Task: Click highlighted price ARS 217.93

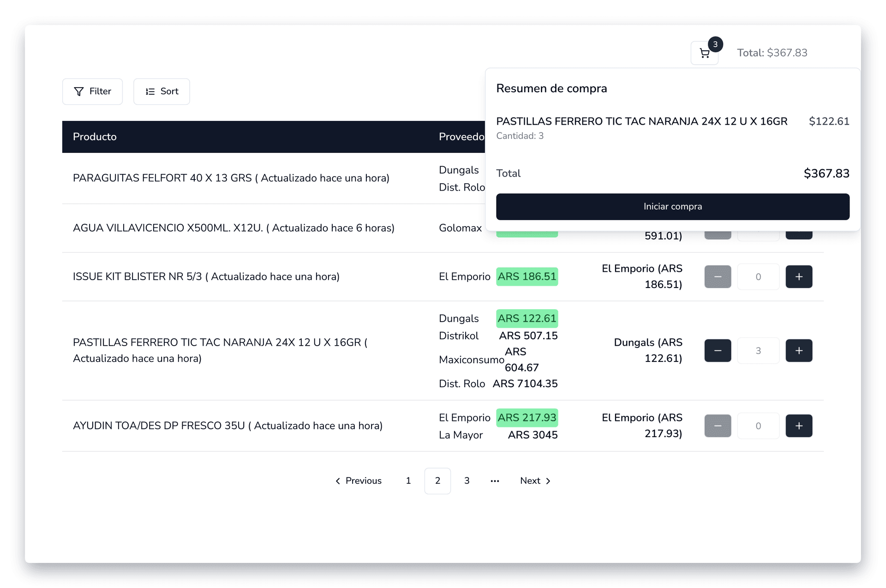Action: point(527,418)
